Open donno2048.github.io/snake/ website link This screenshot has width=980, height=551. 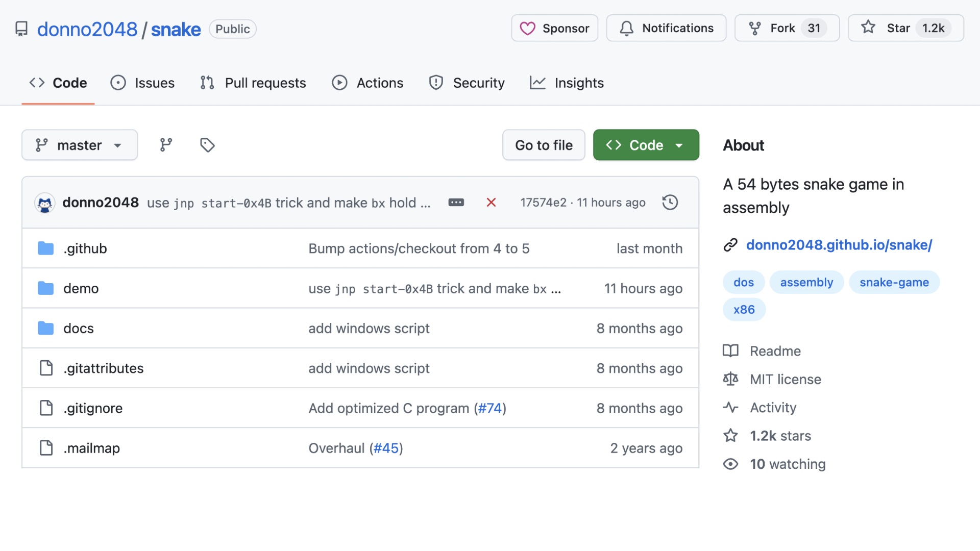click(x=839, y=245)
